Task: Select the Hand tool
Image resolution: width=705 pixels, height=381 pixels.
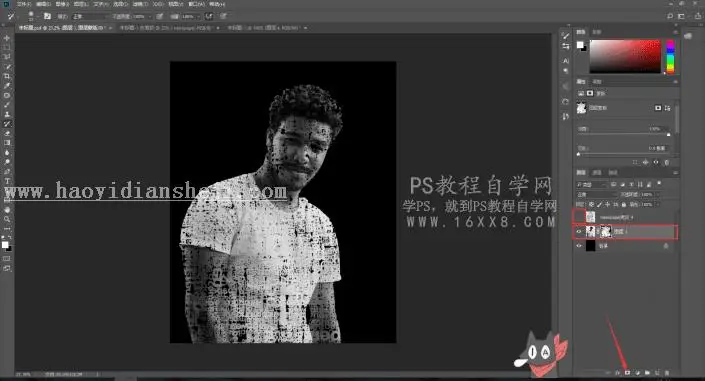Action: tap(7, 210)
